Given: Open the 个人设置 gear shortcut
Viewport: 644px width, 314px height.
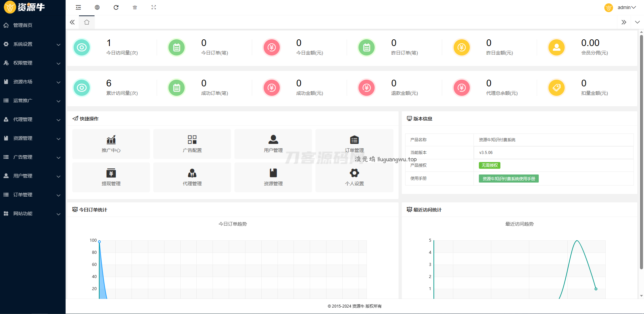Looking at the screenshot, I should tap(354, 177).
